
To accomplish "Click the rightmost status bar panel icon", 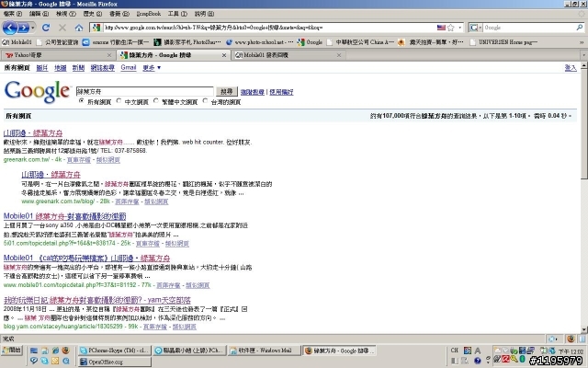I will 582,339.
